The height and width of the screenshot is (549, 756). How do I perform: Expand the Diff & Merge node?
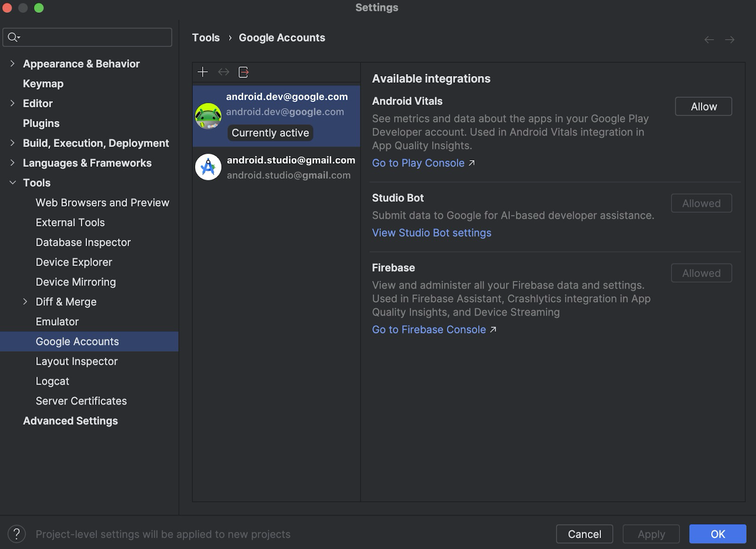26,301
